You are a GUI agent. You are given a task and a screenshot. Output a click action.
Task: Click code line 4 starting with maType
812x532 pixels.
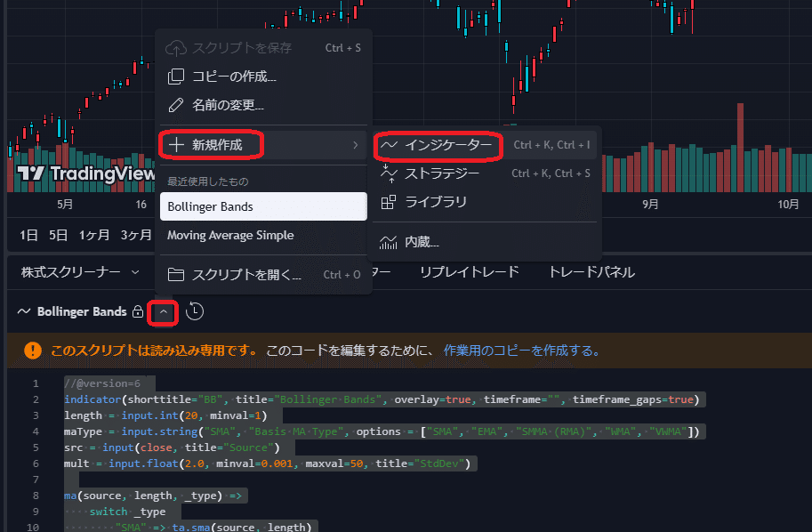[382, 431]
